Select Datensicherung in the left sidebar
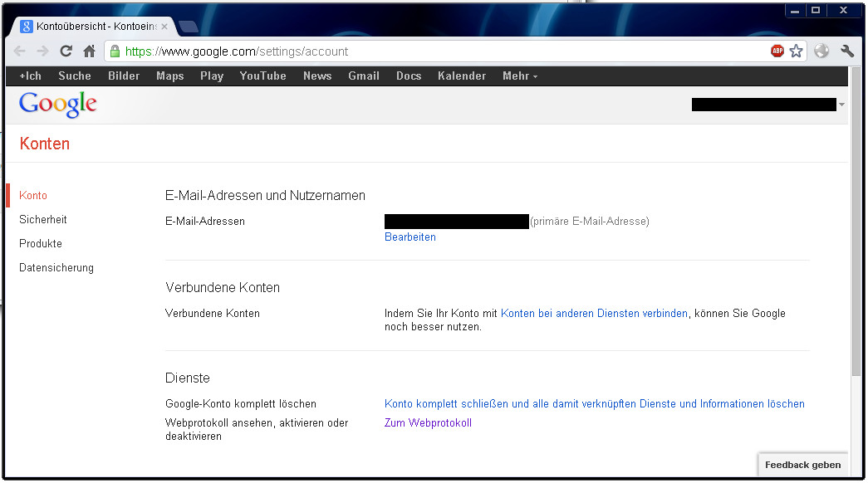Screen dimensions: 868x483 [56, 268]
